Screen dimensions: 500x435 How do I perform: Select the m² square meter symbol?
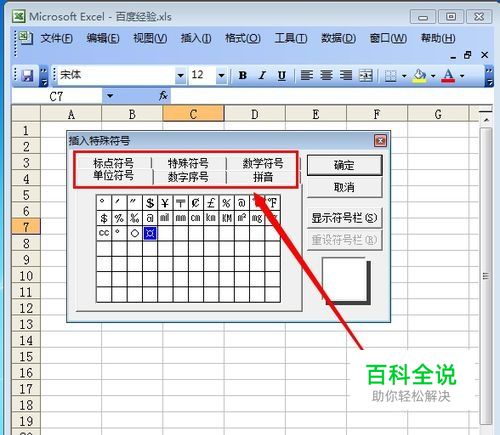(x=242, y=218)
